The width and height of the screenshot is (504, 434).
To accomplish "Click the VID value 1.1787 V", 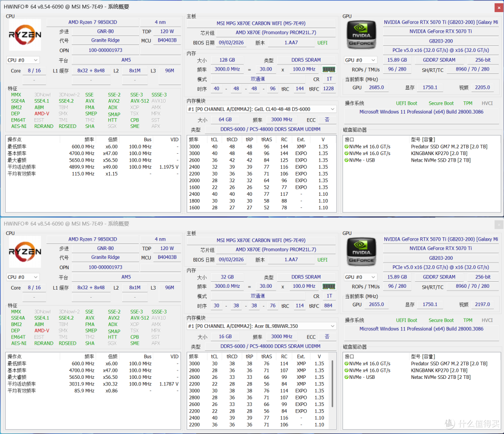I will pos(169,384).
